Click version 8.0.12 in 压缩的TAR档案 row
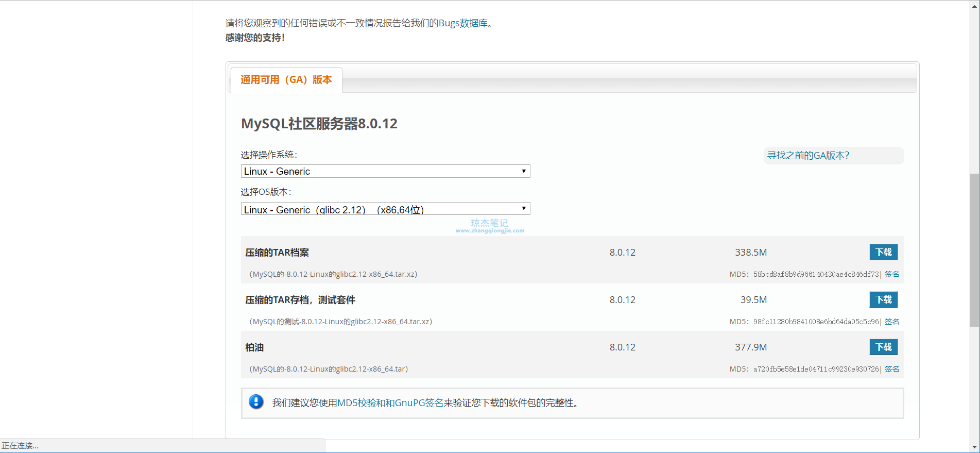 pyautogui.click(x=623, y=253)
